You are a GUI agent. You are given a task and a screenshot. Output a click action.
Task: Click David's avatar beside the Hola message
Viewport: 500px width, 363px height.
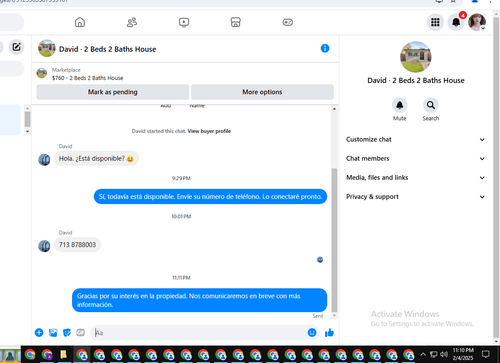pyautogui.click(x=44, y=160)
